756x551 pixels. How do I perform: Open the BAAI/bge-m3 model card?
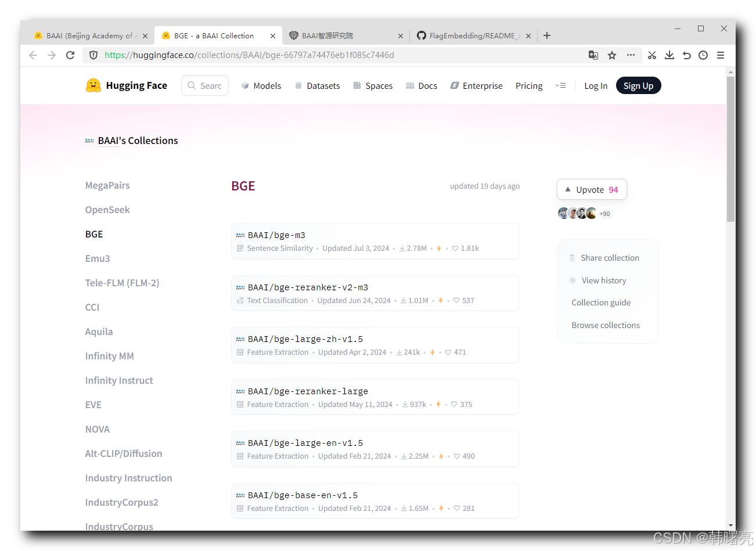pyautogui.click(x=375, y=241)
